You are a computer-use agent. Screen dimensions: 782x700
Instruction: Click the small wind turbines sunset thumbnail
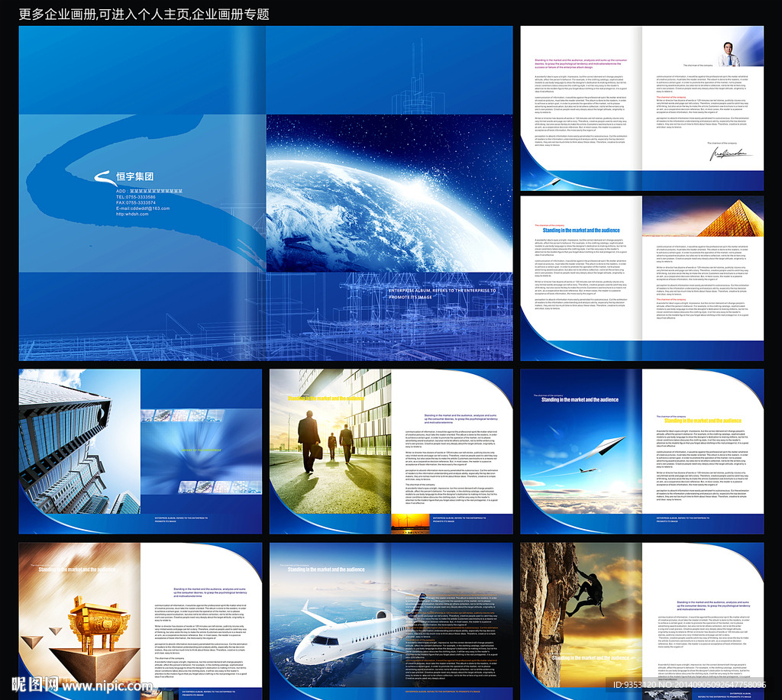click(x=410, y=524)
